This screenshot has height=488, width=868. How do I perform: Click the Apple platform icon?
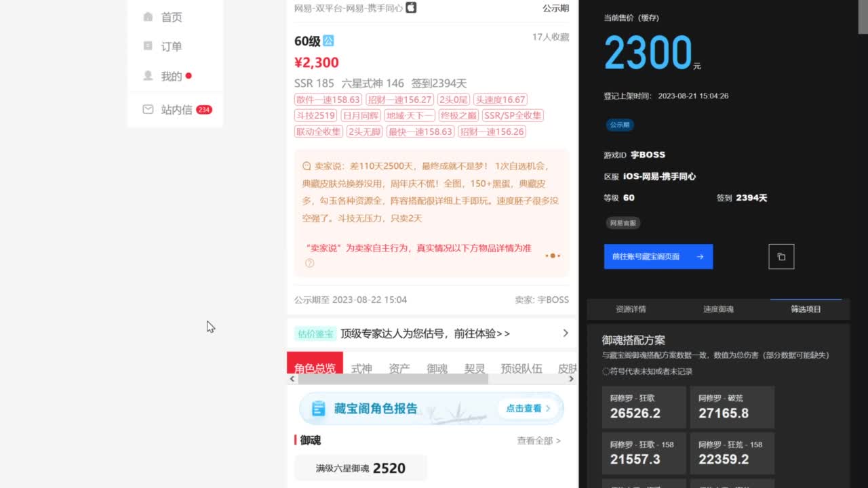411,7
